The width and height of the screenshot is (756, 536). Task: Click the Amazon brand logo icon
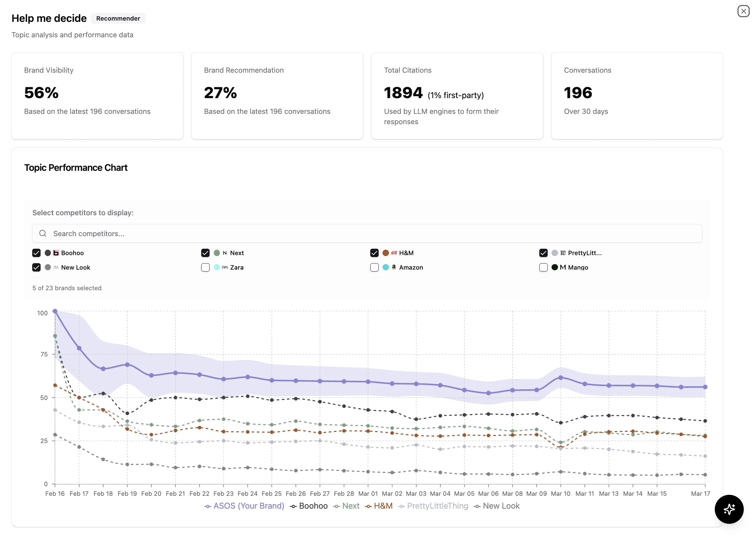pos(394,267)
